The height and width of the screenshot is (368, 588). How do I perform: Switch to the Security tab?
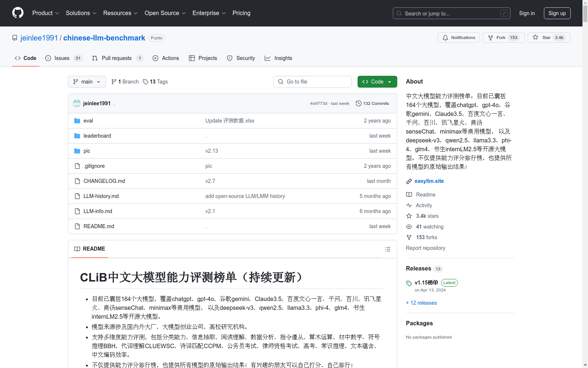click(241, 58)
